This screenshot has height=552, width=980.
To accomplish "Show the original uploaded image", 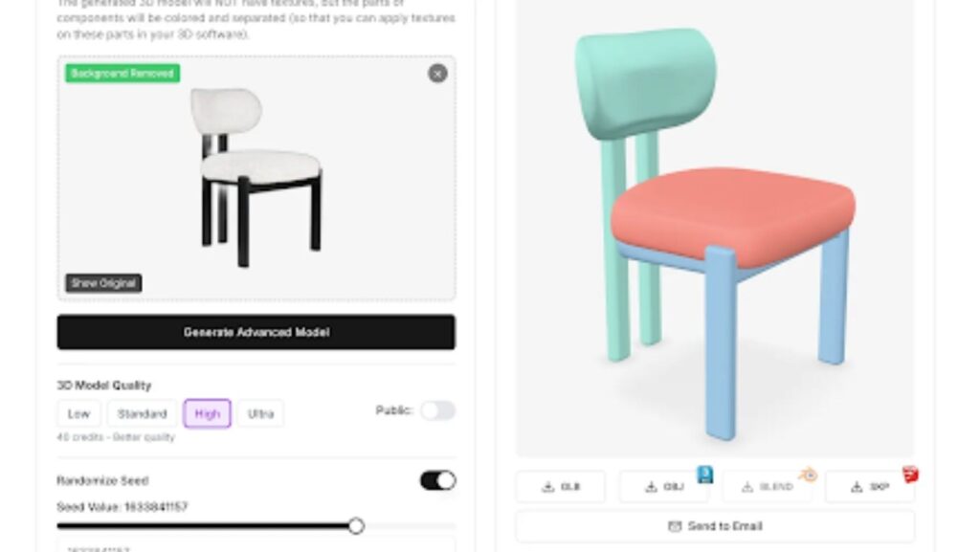I will click(x=103, y=283).
